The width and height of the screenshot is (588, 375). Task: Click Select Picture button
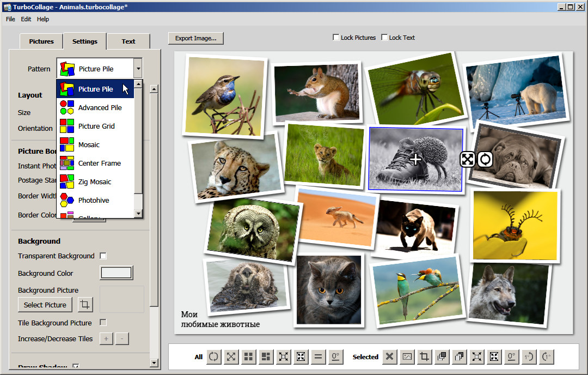(45, 305)
